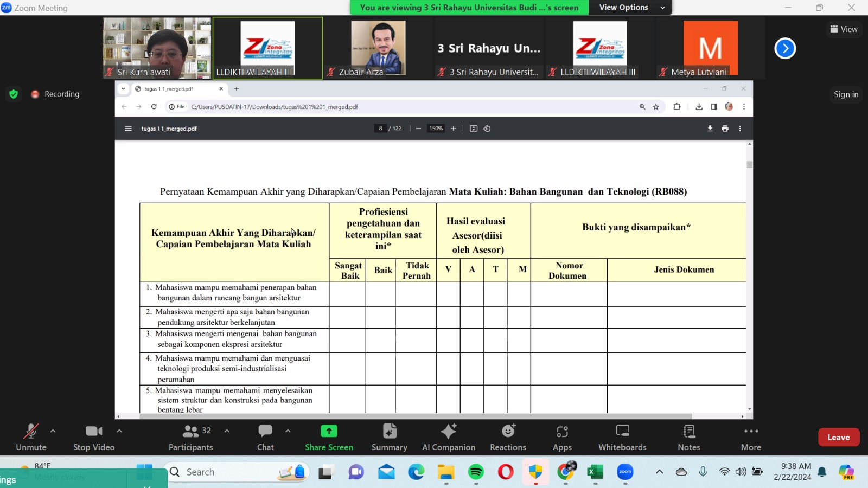The width and height of the screenshot is (868, 488).
Task: Open the More options menu
Action: click(751, 437)
